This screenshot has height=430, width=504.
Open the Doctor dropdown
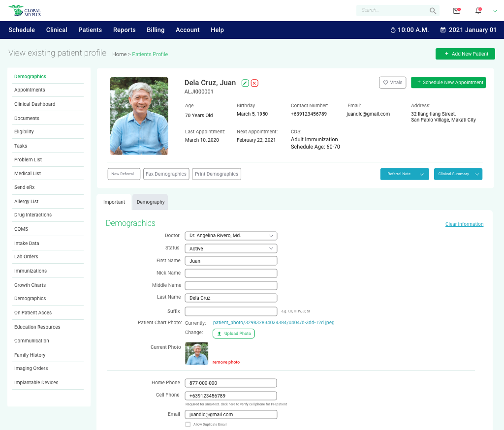coord(231,236)
